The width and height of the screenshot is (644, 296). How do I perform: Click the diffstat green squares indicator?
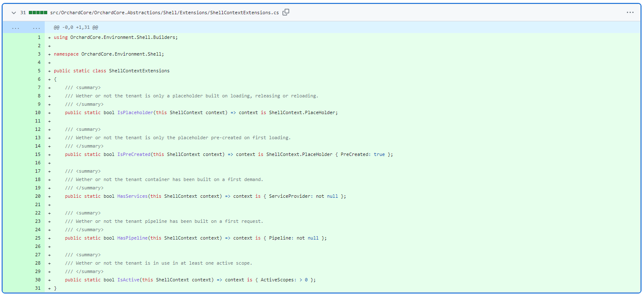tap(38, 13)
